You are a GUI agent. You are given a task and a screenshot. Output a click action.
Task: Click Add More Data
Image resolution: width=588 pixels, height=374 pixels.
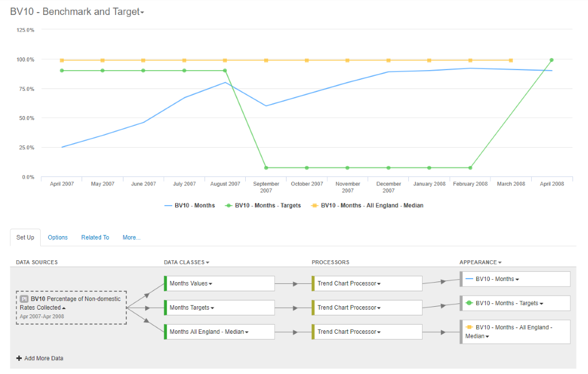(x=40, y=358)
